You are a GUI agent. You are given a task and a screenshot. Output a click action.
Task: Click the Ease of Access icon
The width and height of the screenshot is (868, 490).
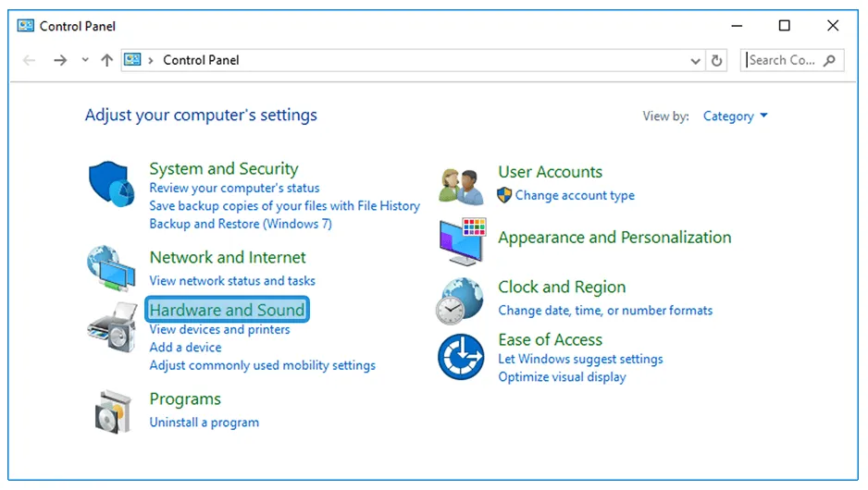[x=461, y=357]
